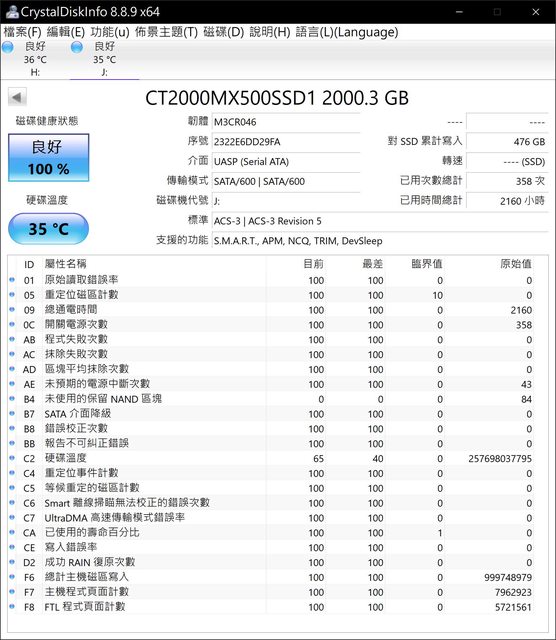The width and height of the screenshot is (556, 640).
Task: Open the 磁碟(D) menu
Action: [224, 32]
